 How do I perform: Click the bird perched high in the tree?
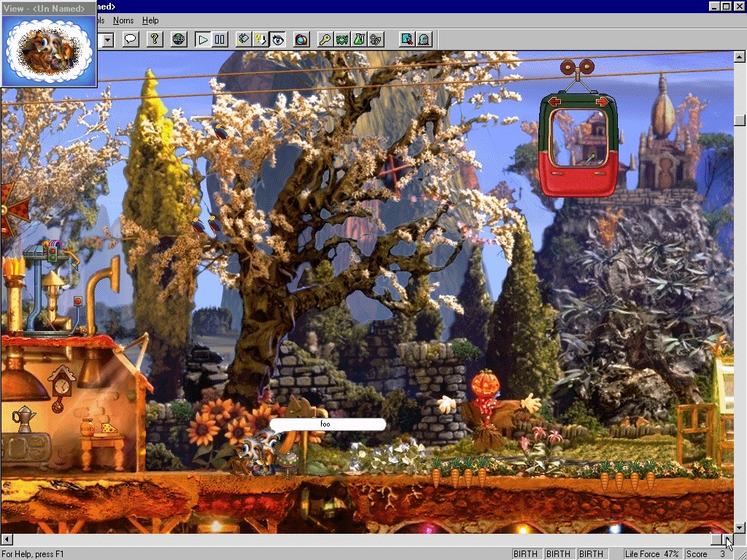tap(220, 131)
